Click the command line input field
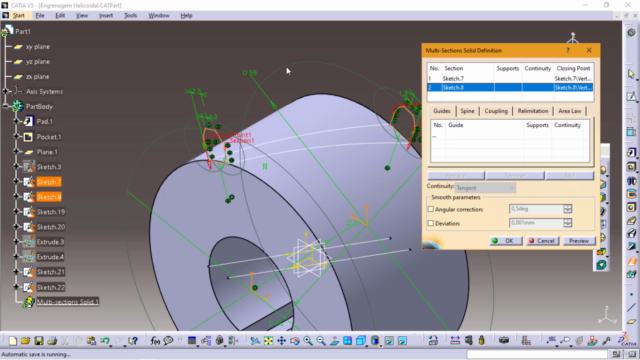640x360 pixels. tap(537, 354)
